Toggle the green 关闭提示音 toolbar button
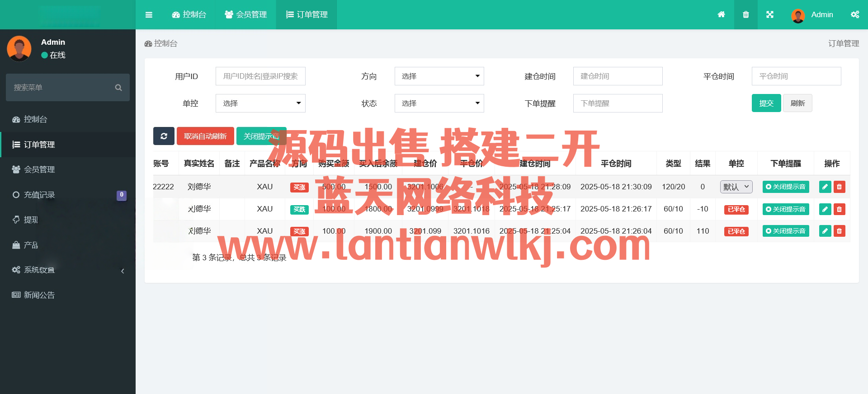 pyautogui.click(x=261, y=136)
